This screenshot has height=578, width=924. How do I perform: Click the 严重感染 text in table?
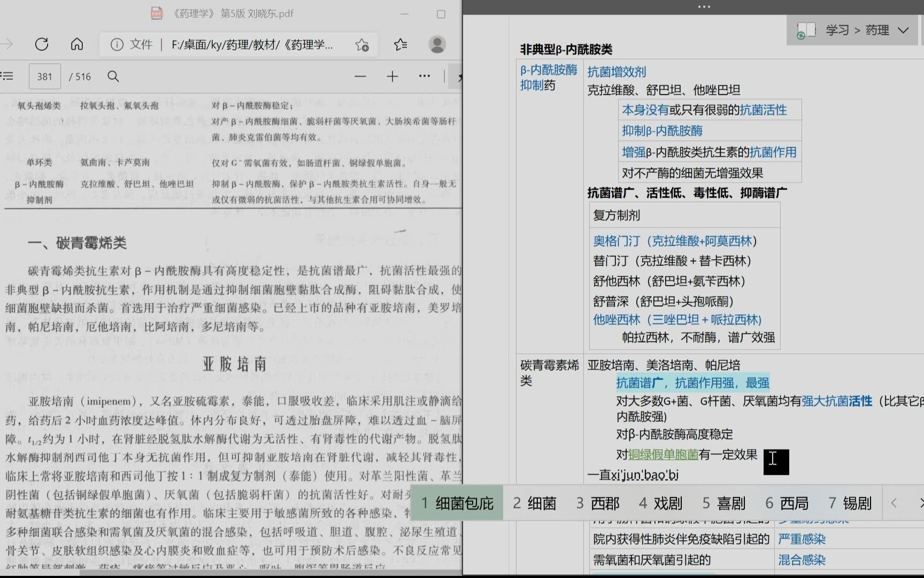coord(802,539)
